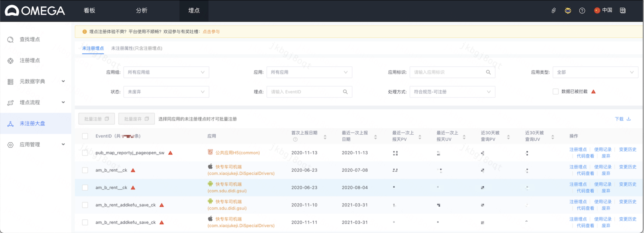The width and height of the screenshot is (644, 233).
Task: Click the download icon next to 下载
Action: [628, 119]
